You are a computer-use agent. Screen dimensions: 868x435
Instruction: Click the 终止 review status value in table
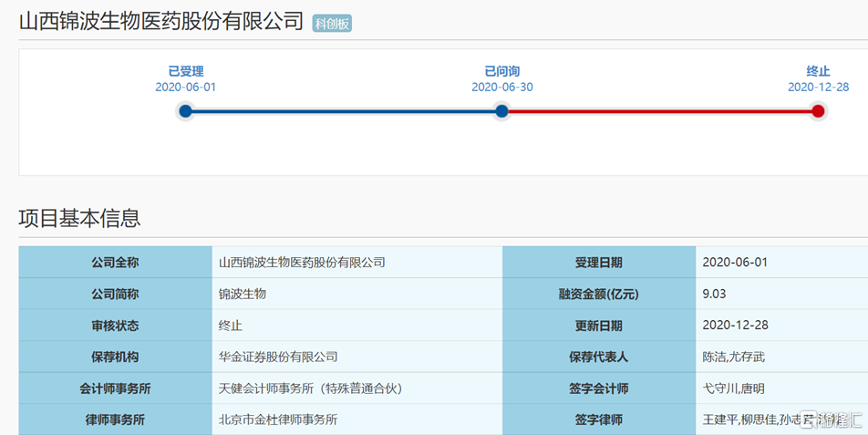tap(231, 326)
